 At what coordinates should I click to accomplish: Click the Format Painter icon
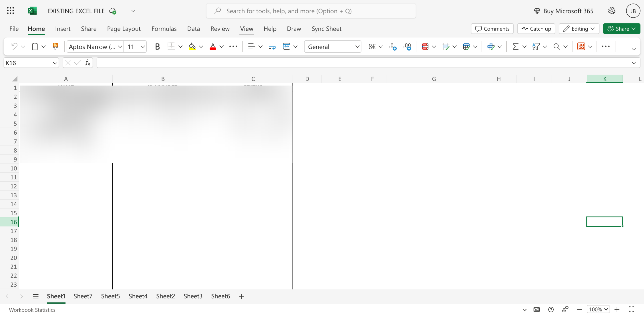[x=55, y=47]
